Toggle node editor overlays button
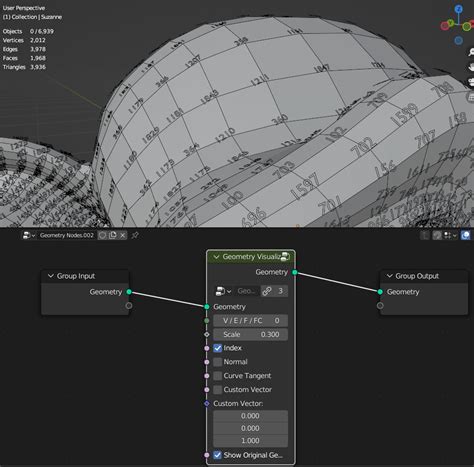 [x=466, y=235]
